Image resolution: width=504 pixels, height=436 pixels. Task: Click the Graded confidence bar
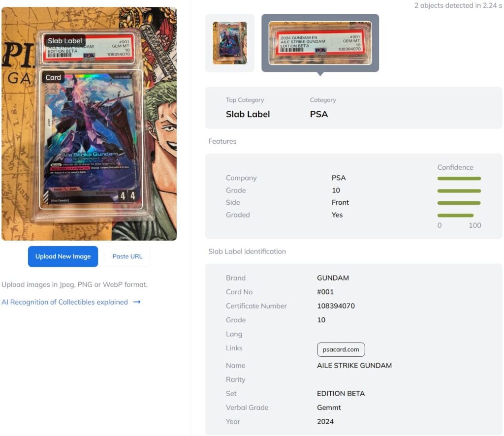(x=455, y=215)
